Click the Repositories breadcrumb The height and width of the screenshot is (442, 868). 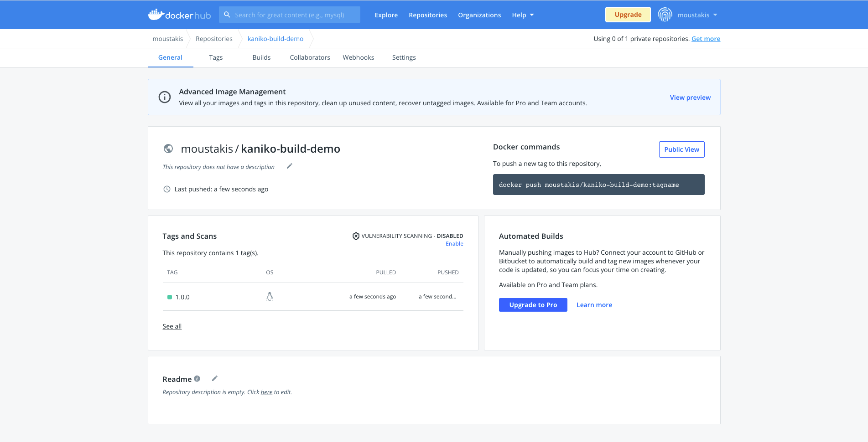(214, 39)
